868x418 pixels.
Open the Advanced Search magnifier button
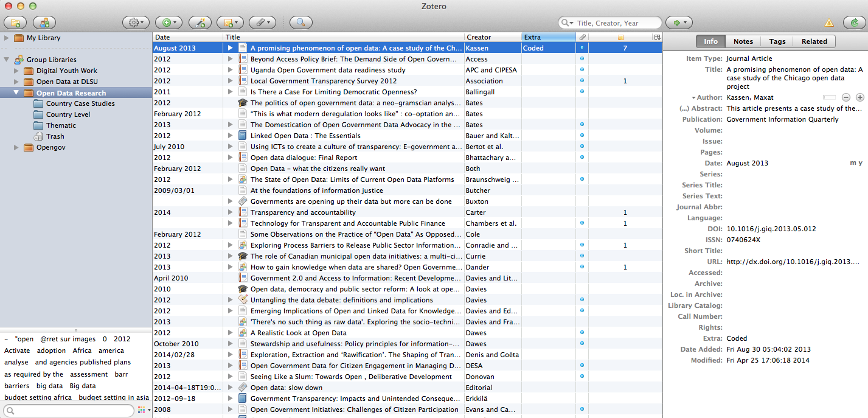[300, 23]
